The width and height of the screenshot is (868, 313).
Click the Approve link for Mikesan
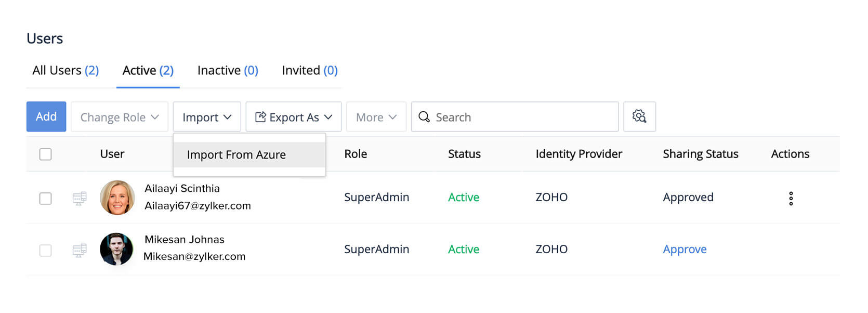(x=685, y=250)
